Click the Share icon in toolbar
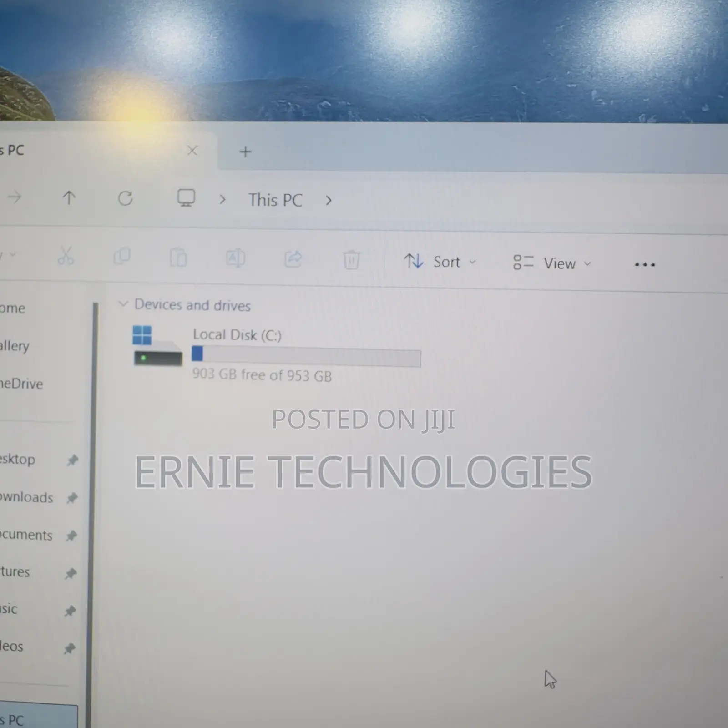728x728 pixels. point(293,259)
